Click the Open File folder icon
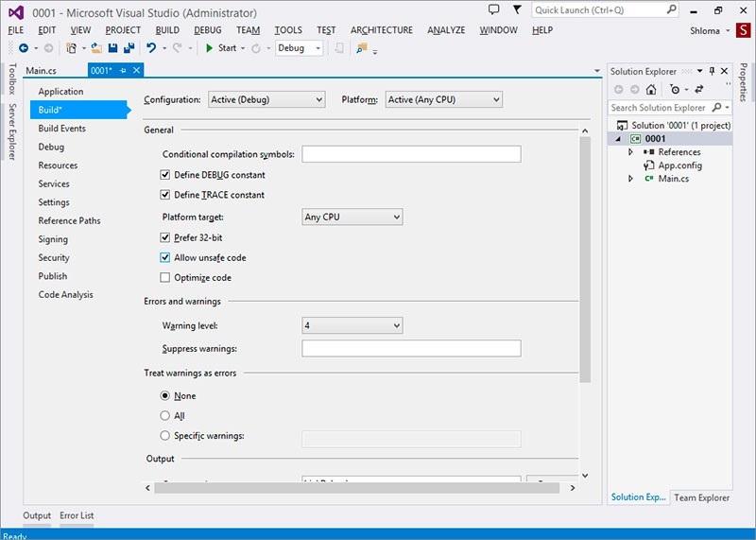The width and height of the screenshot is (756, 540). pyautogui.click(x=97, y=48)
